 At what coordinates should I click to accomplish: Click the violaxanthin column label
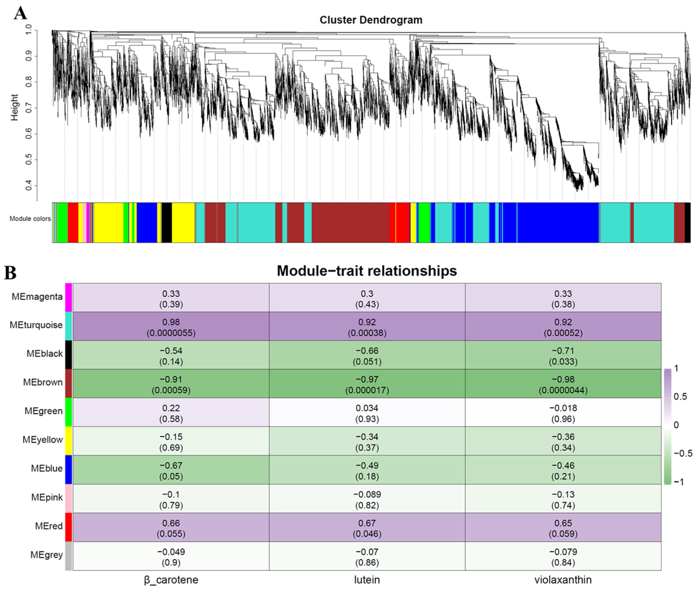click(x=563, y=580)
